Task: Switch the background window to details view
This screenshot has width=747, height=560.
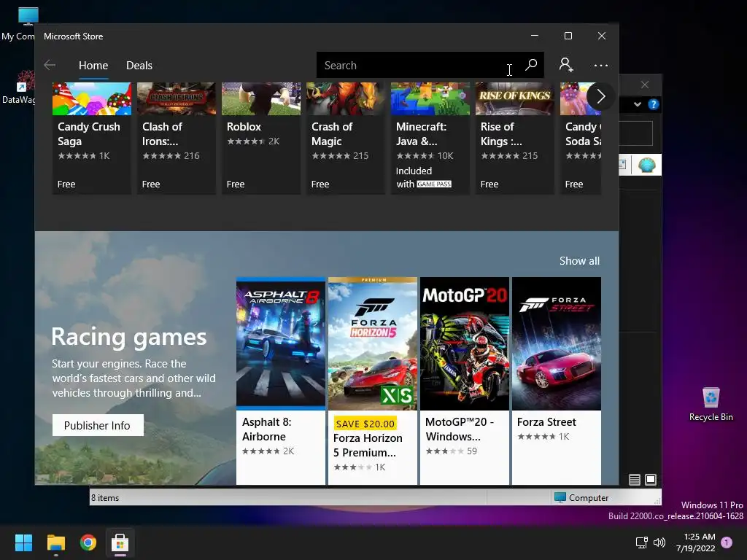Action: [x=635, y=480]
